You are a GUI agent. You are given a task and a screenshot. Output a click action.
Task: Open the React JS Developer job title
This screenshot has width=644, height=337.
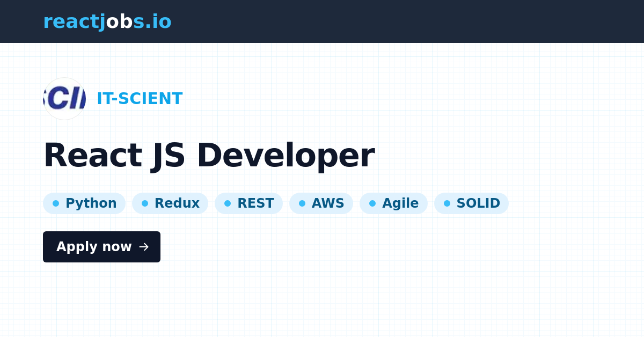point(209,155)
